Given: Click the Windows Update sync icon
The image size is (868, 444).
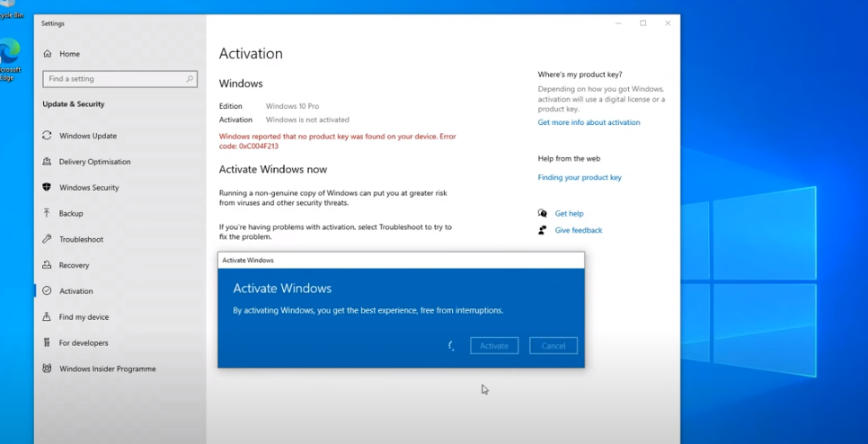Looking at the screenshot, I should pyautogui.click(x=47, y=136).
